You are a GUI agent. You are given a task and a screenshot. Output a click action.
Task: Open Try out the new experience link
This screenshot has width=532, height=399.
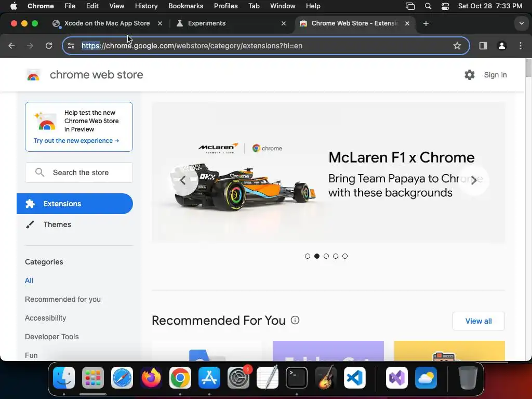[x=76, y=140]
